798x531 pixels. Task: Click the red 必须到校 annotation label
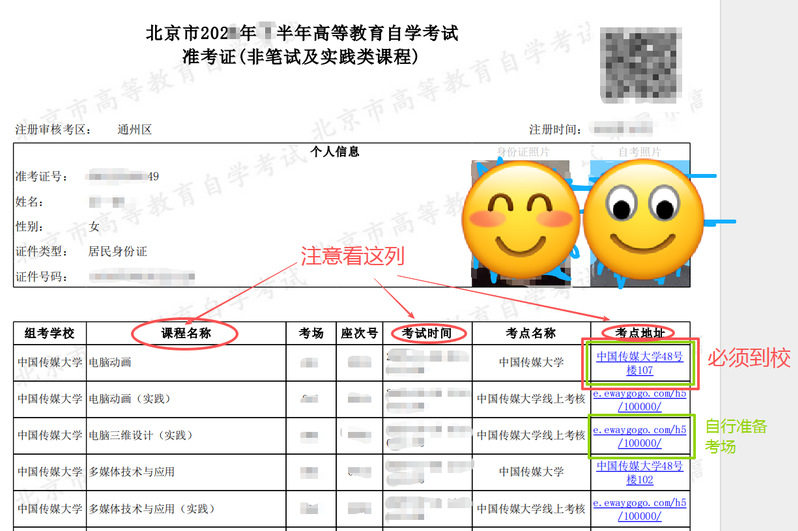748,359
